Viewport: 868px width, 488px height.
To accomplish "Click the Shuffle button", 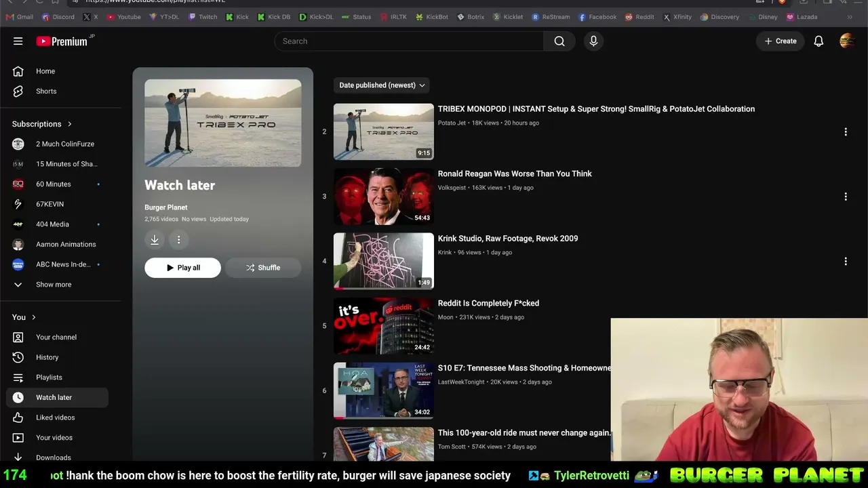I will click(x=263, y=268).
